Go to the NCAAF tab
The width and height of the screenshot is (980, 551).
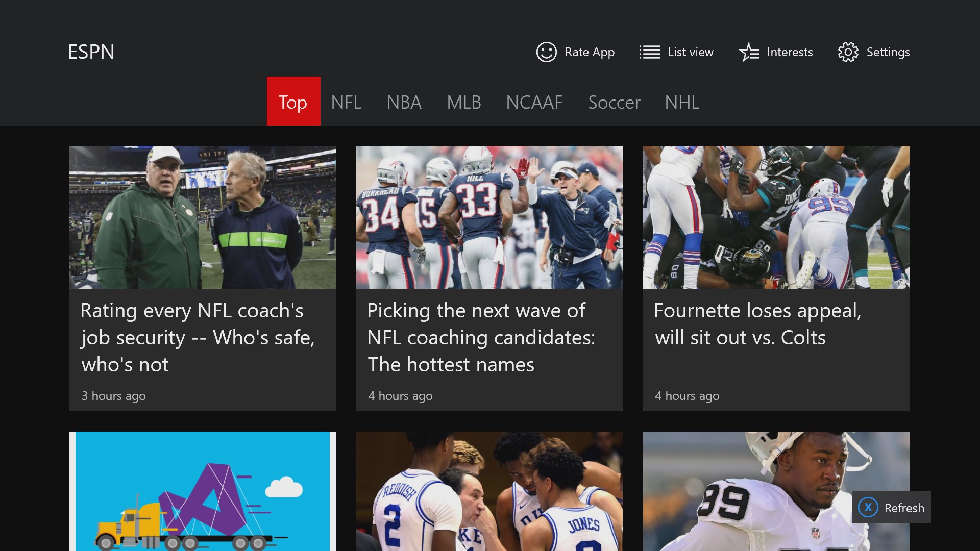(534, 102)
